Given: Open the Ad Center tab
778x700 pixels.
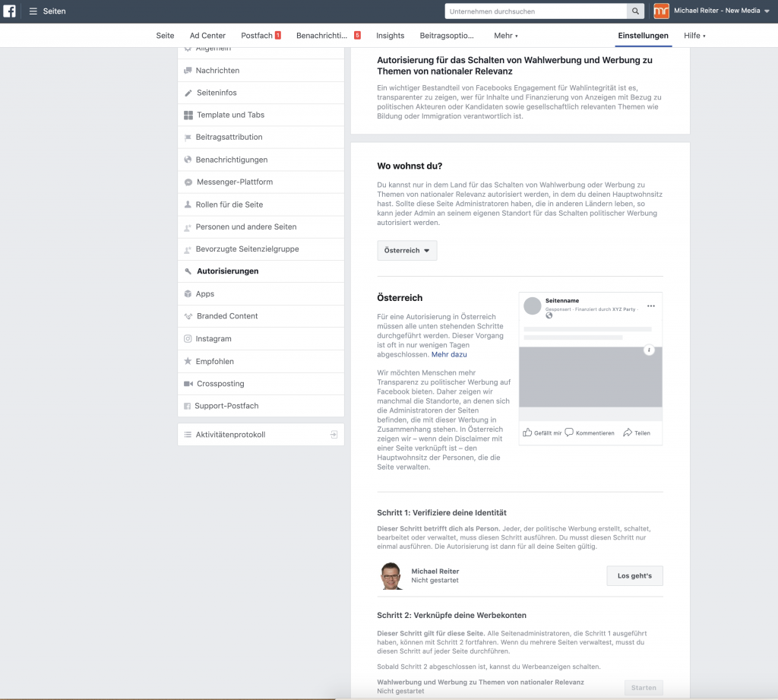Looking at the screenshot, I should point(207,36).
